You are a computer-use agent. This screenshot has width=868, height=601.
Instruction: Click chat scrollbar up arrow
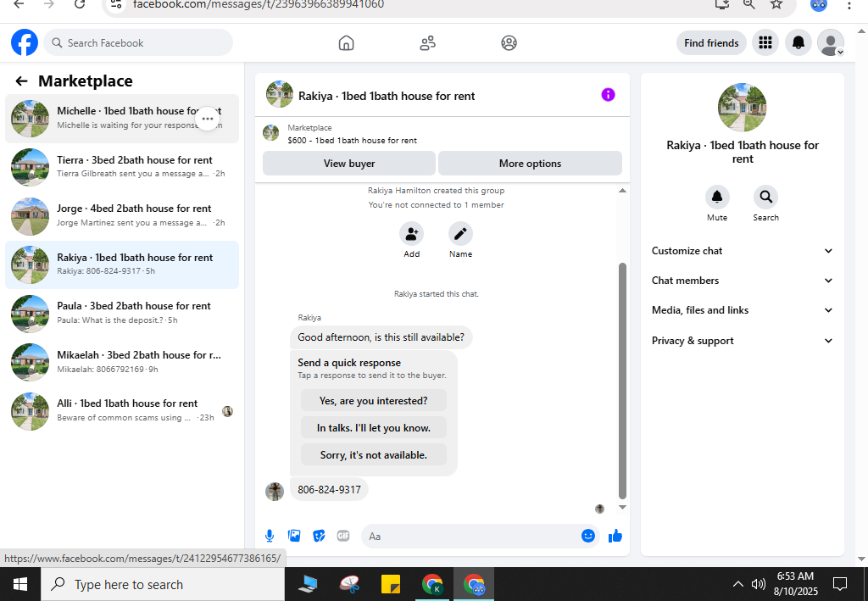(x=622, y=191)
